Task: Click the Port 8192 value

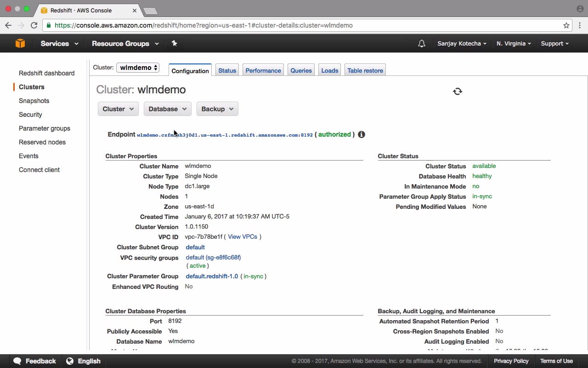Action: pos(175,321)
